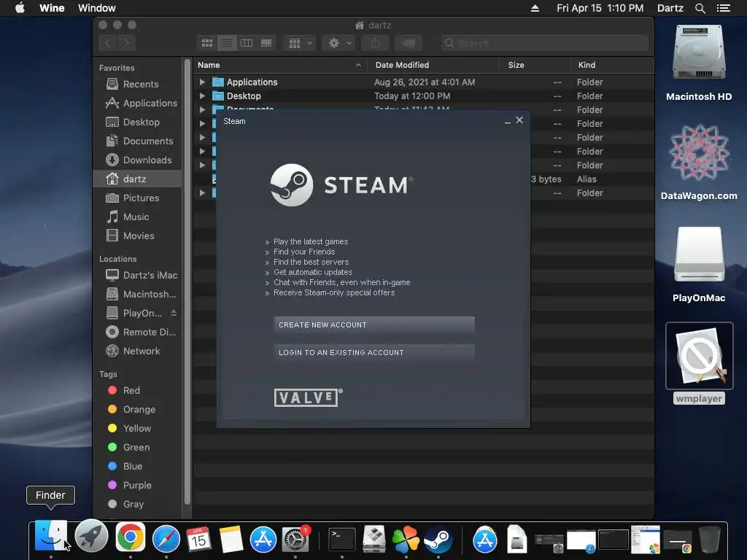Screen dimensions: 747x560
Task: Open the Wine menu in menu bar
Action: point(52,8)
